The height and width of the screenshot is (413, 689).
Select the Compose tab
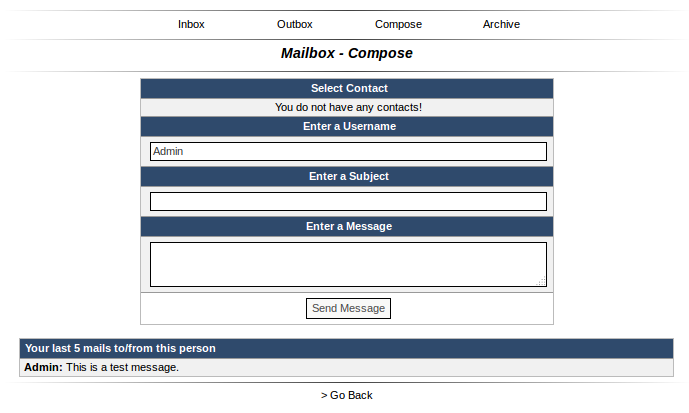398,24
